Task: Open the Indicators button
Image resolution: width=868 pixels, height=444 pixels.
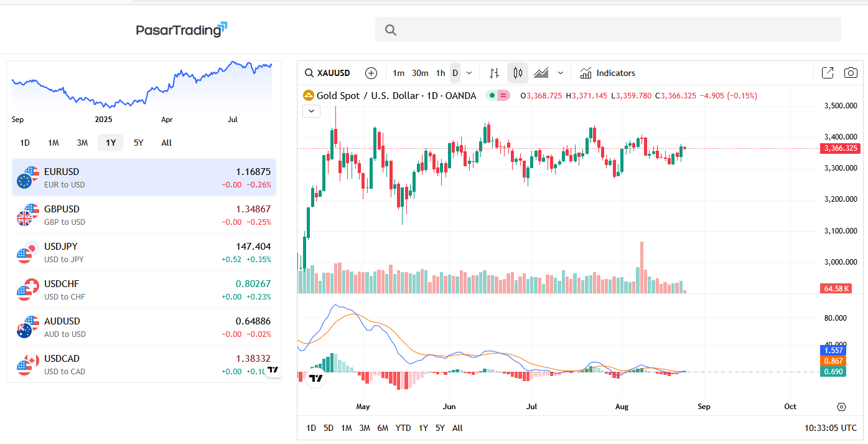Action: (607, 73)
